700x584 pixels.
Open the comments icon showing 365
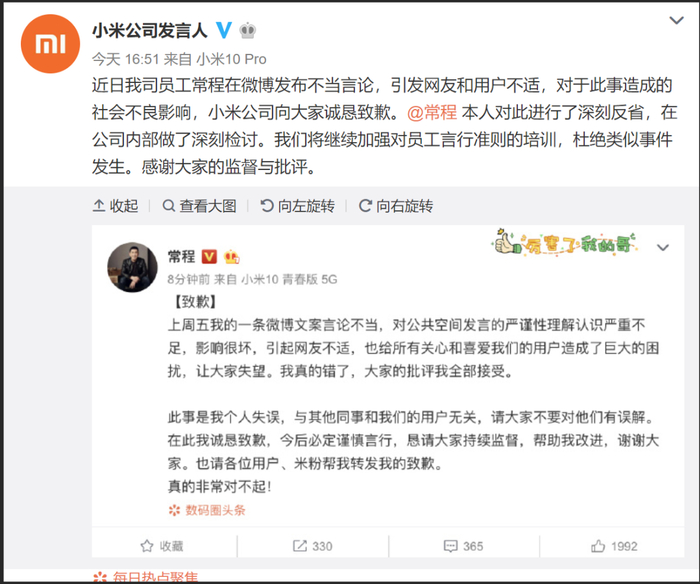click(x=463, y=546)
